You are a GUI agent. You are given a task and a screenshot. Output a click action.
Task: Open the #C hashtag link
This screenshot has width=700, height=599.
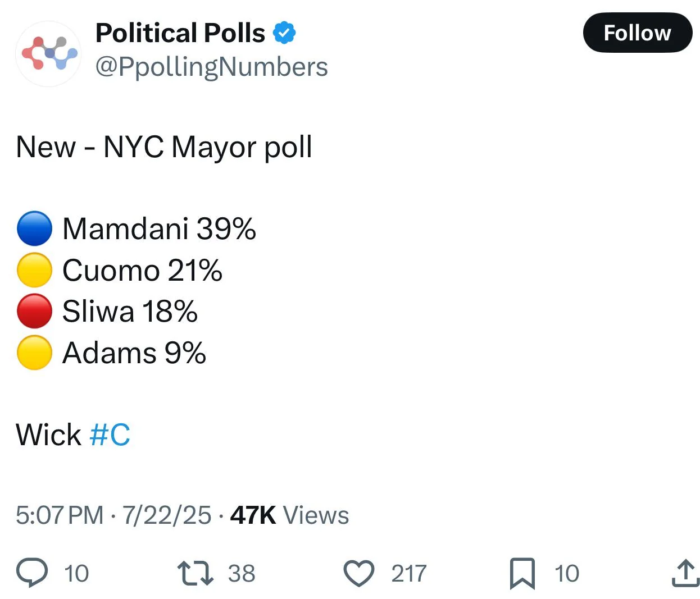pos(110,435)
